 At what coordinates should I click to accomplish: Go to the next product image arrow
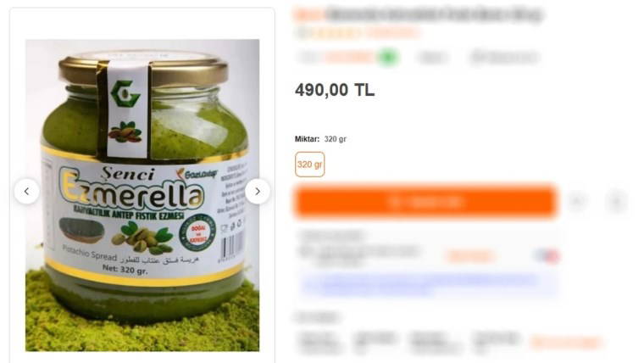pos(258,191)
